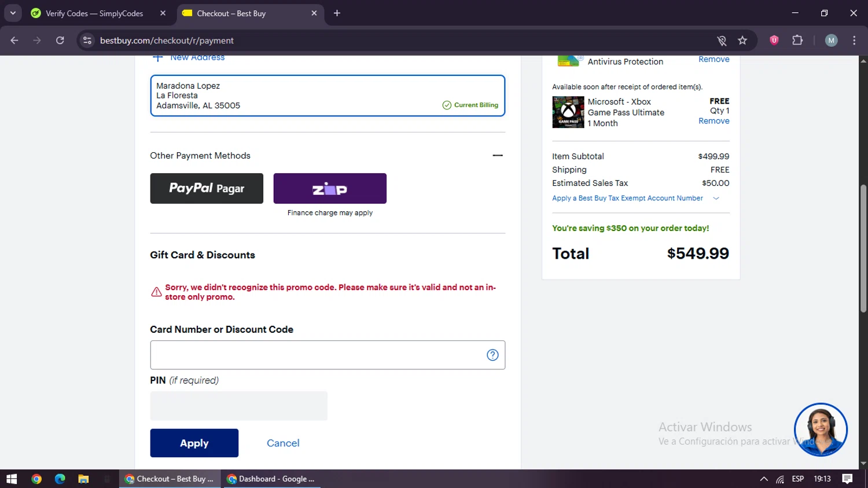Collapse Other Payment Methods section

pyautogui.click(x=498, y=155)
